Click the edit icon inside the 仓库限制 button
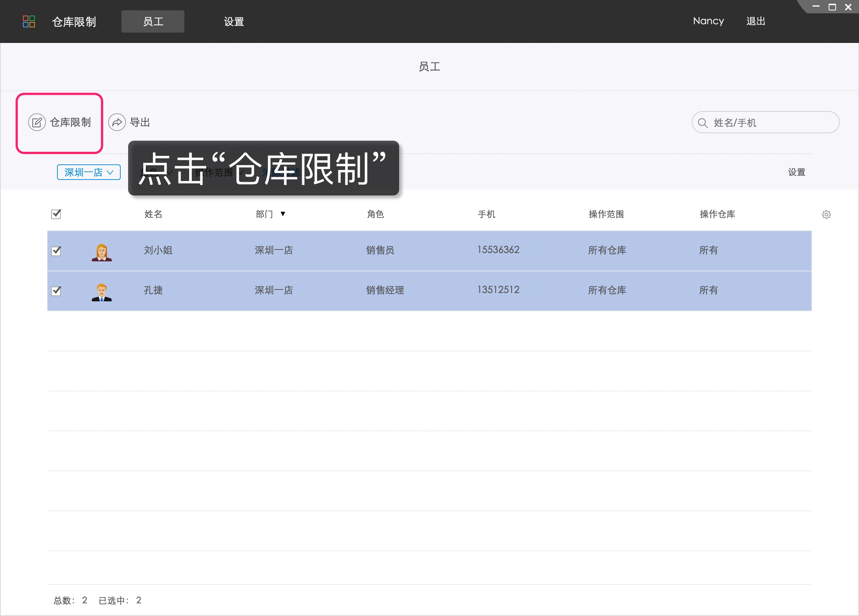This screenshot has height=616, width=859. click(37, 122)
